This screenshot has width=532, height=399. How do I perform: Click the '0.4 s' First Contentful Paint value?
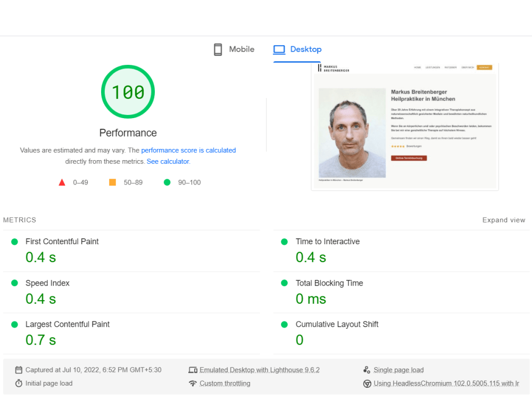click(x=41, y=257)
